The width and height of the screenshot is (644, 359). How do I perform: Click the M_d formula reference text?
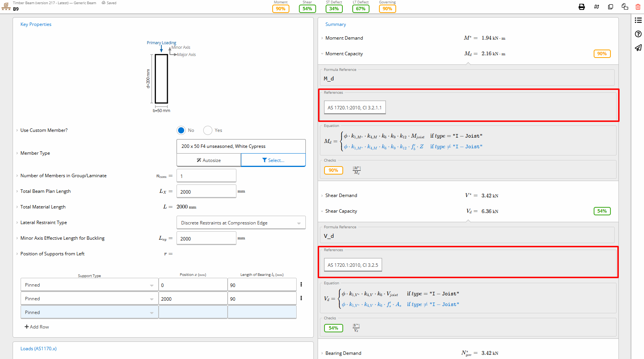click(329, 79)
